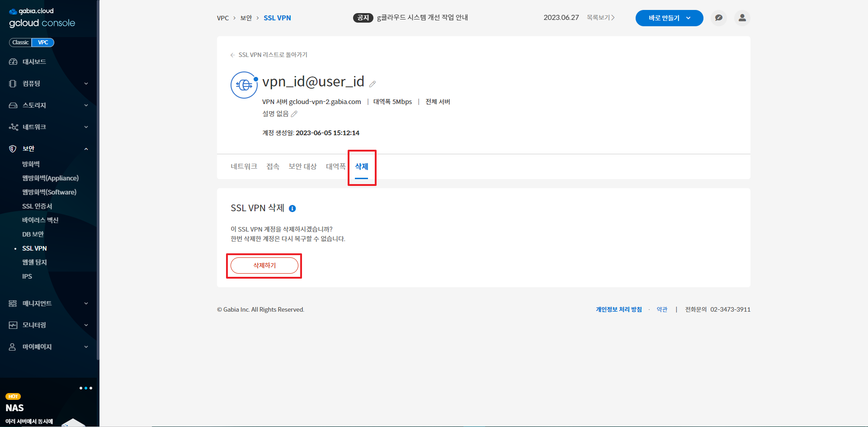Open 웹방화벽(Appliance) in the sidebar
This screenshot has height=427, width=868.
pos(50,178)
